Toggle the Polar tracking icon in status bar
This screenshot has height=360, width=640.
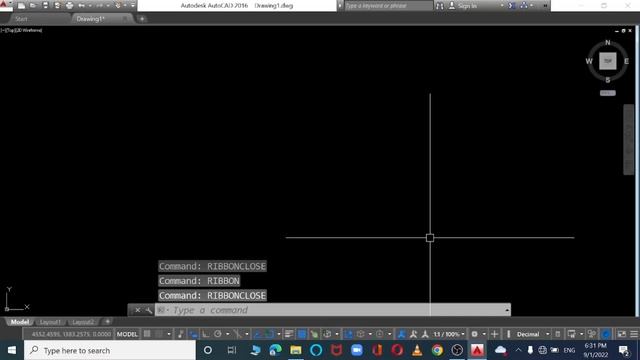tap(218, 334)
